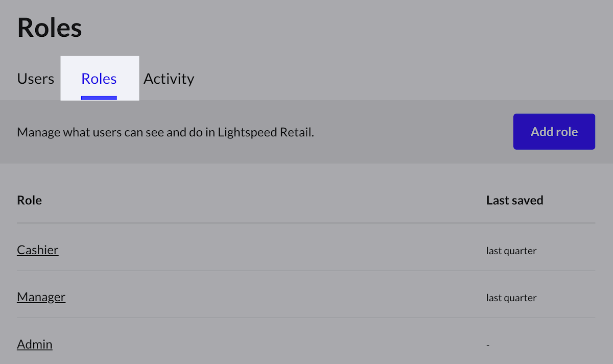Click the underlined Cashier text
The height and width of the screenshot is (364, 613).
pos(38,250)
